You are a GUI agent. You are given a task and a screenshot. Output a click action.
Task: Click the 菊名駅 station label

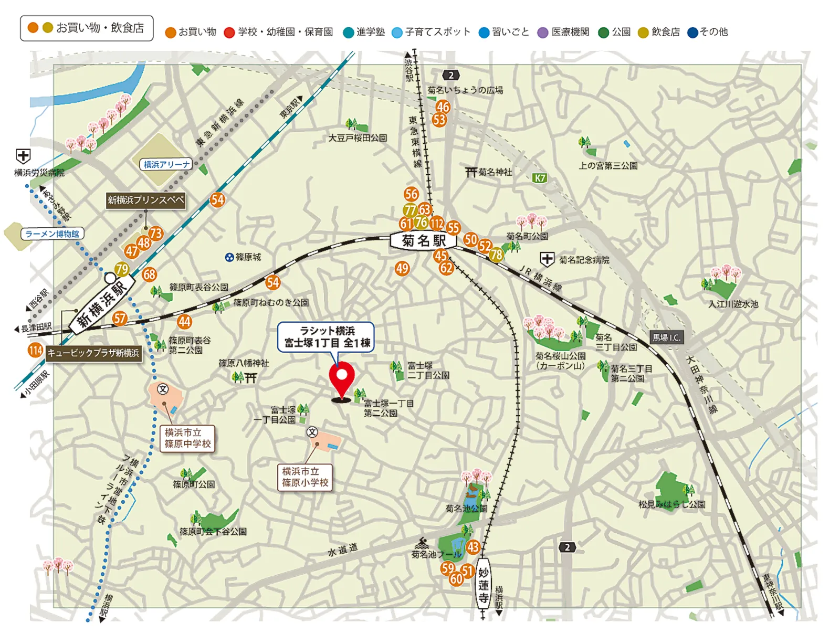pos(424,241)
